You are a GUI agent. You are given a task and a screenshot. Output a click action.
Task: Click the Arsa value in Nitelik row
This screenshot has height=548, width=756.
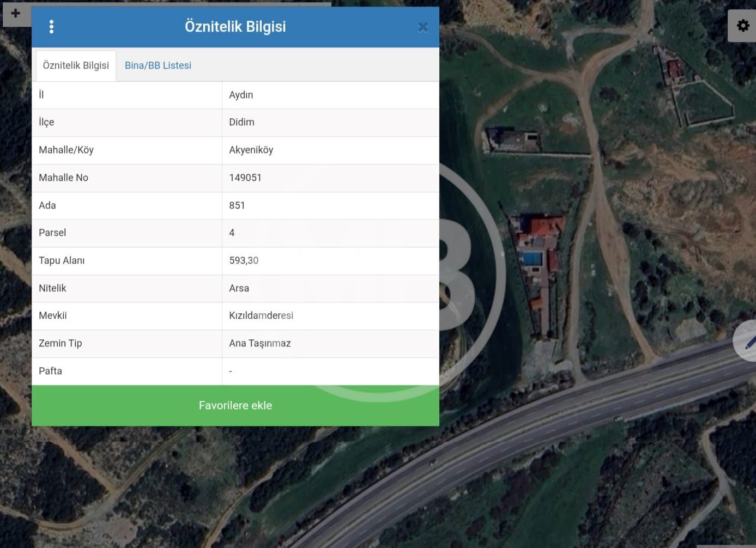[x=239, y=288]
